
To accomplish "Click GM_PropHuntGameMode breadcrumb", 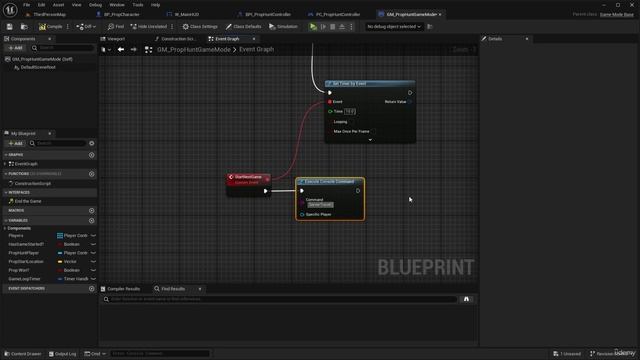I will point(194,49).
